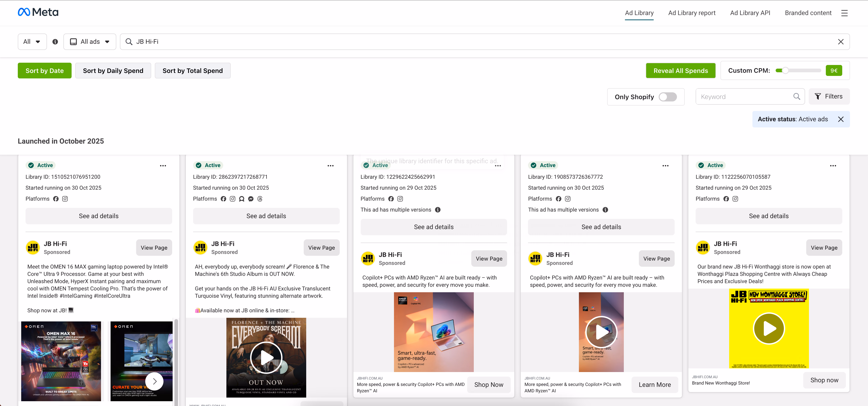Open three-dot menu on OMEN laptop ad
The width and height of the screenshot is (868, 406).
tap(163, 166)
